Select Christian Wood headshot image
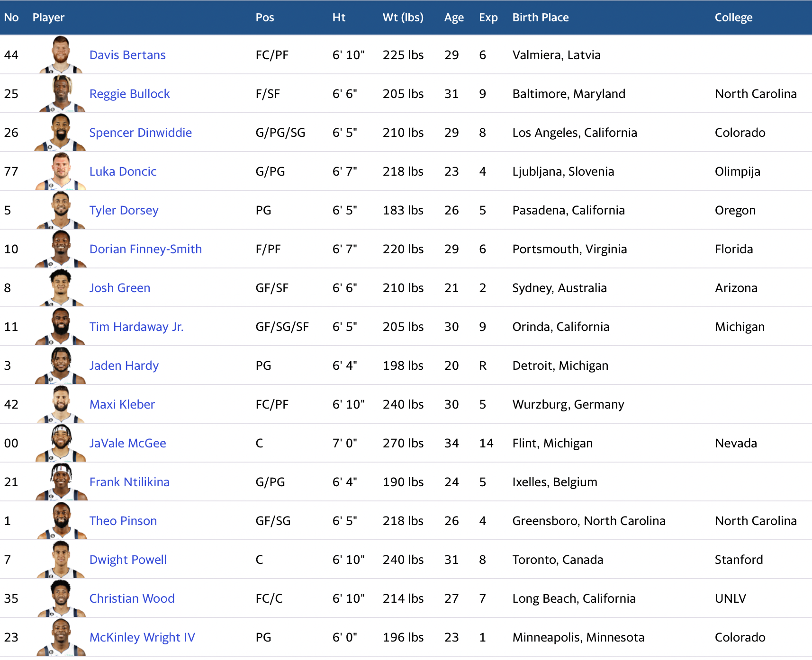Screen dimensions: 812x660 [x=61, y=598]
